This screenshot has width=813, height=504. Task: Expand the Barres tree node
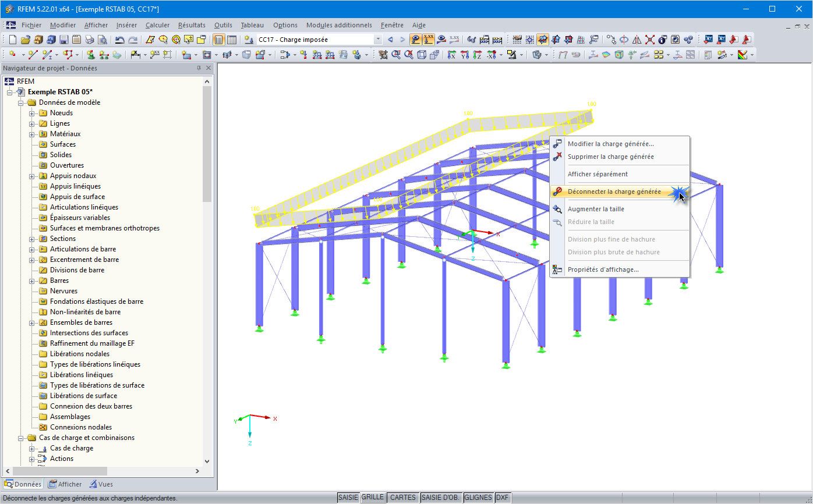point(32,281)
